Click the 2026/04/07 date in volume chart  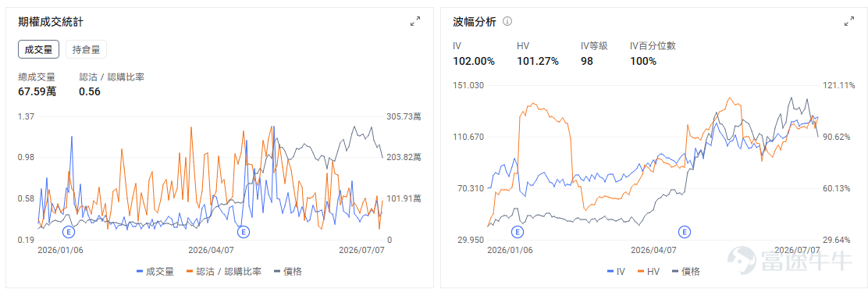click(x=211, y=250)
